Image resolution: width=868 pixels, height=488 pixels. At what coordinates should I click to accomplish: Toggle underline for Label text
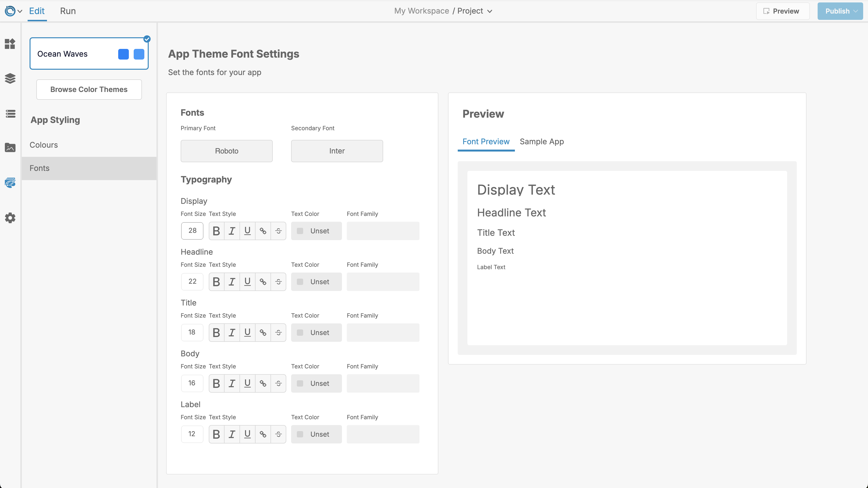(x=247, y=435)
